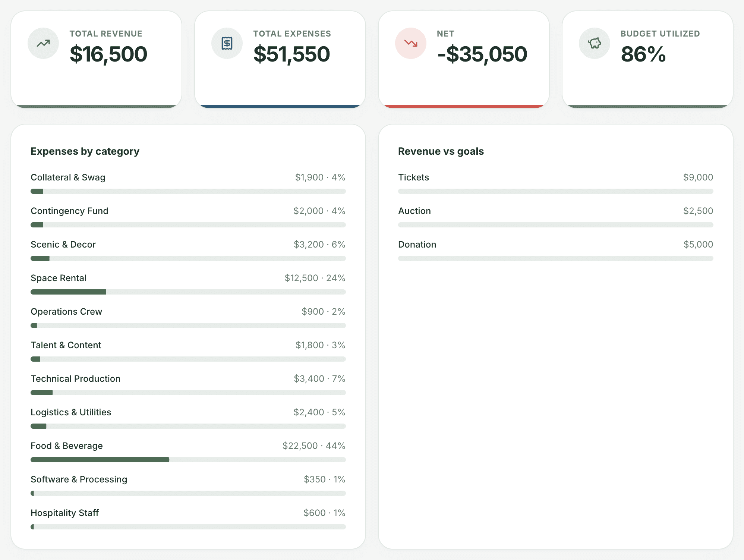The height and width of the screenshot is (560, 744).
Task: Click the Food & Beverage progress bar
Action: tap(188, 460)
